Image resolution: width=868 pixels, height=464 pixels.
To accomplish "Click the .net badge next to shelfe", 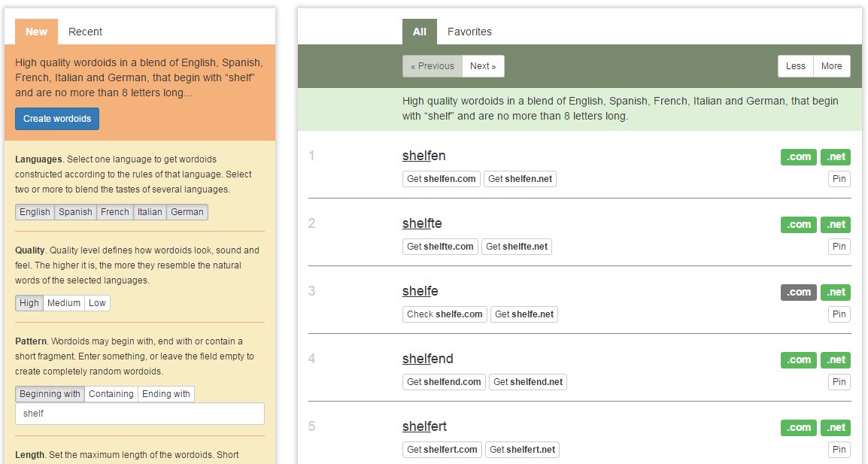I will [x=835, y=292].
